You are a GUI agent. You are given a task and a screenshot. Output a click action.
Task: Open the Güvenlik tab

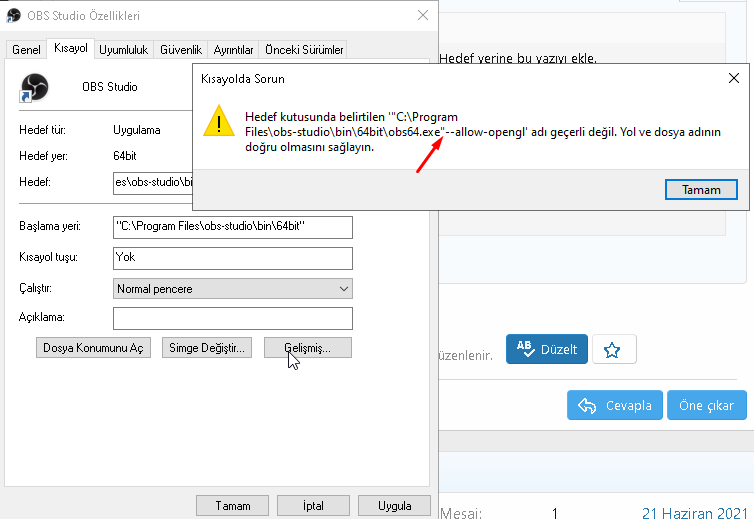tap(181, 50)
